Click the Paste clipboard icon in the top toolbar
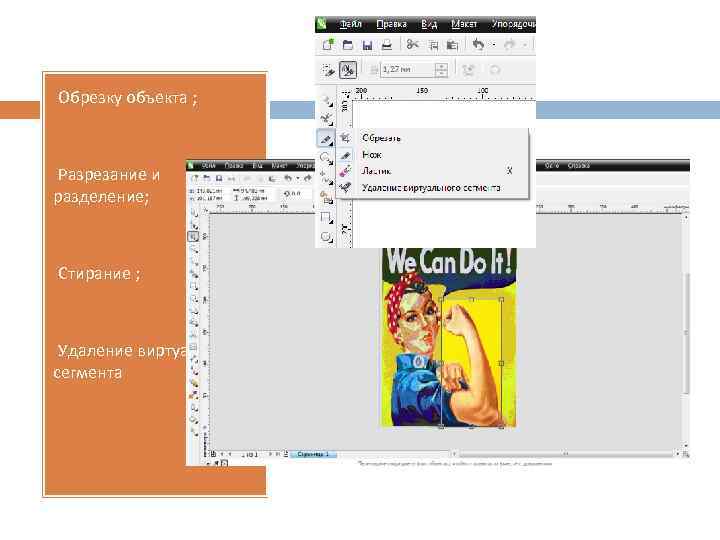Screen dimensions: 720x540 click(452, 45)
